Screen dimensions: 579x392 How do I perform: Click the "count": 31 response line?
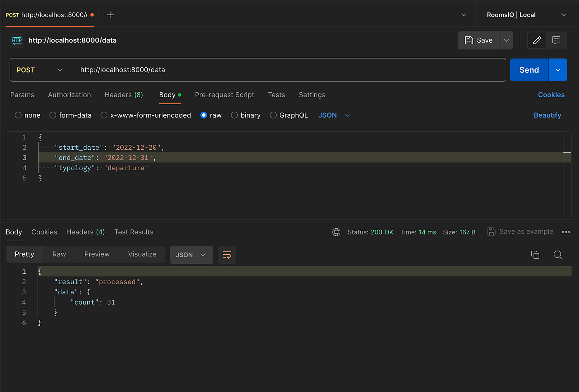pyautogui.click(x=93, y=302)
